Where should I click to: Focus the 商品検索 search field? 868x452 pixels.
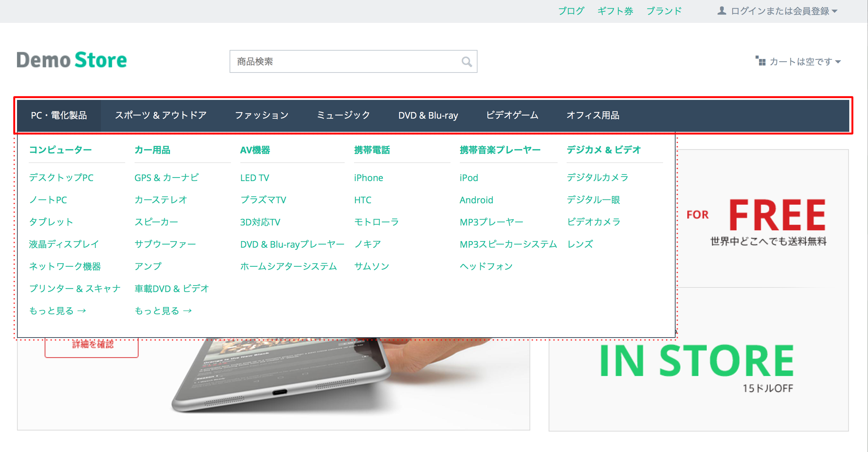353,62
